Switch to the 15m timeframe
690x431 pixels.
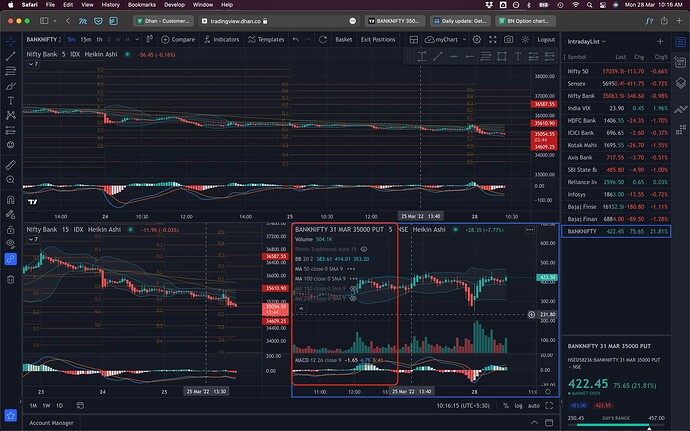(85, 40)
